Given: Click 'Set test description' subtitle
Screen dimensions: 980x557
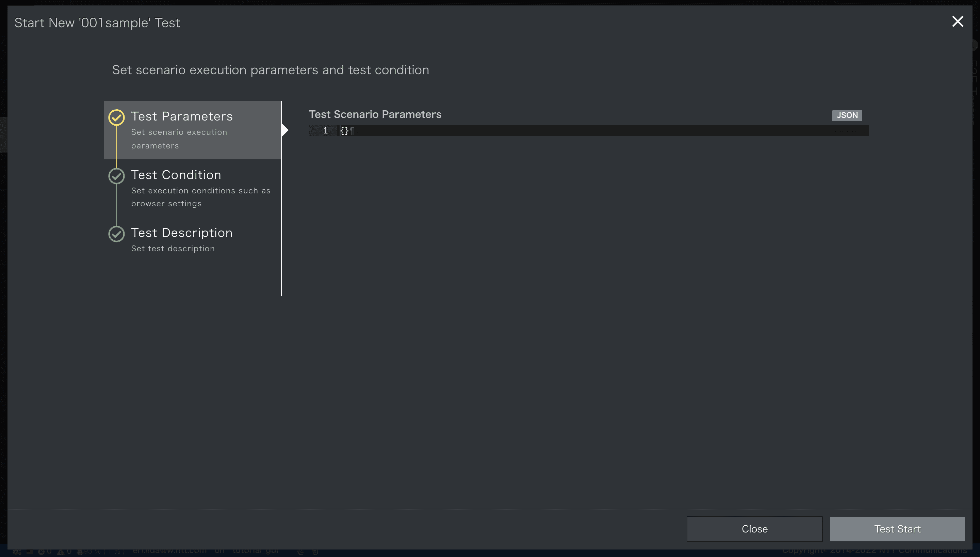Looking at the screenshot, I should point(173,249).
